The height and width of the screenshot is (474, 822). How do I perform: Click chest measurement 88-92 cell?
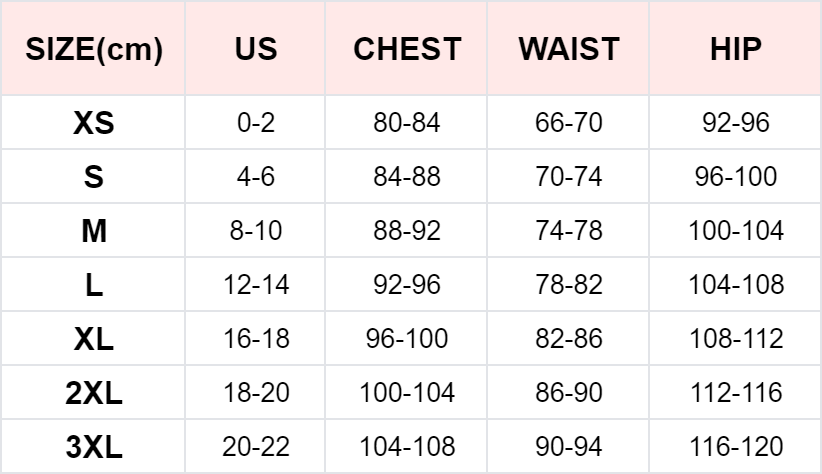pos(407,231)
